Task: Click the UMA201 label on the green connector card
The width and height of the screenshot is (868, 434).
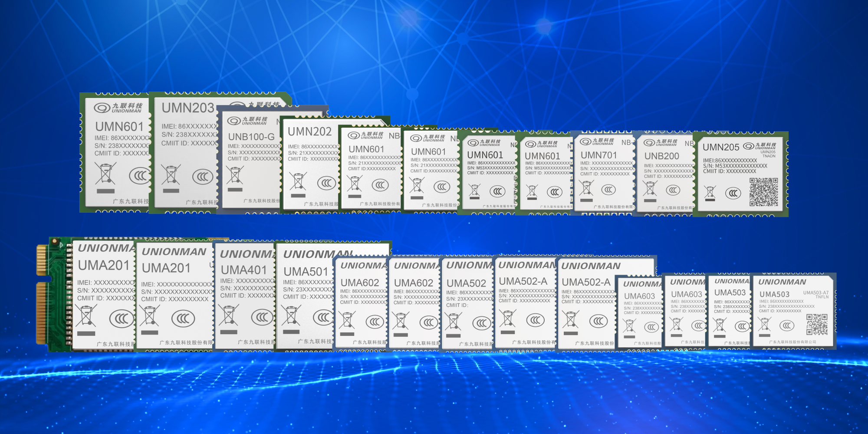Action: 104,265
